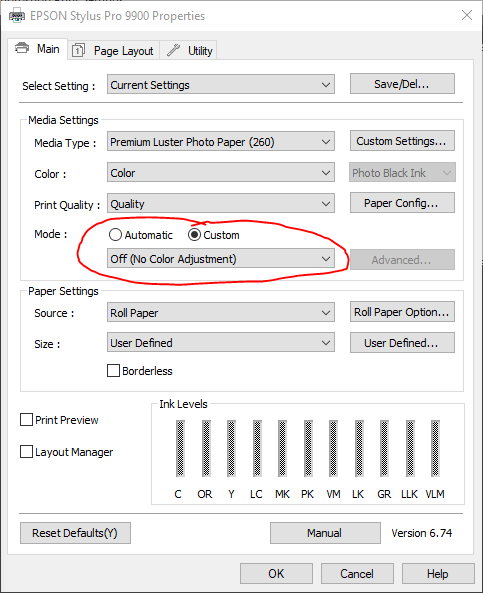Click the OR orange ink level bar
Viewport: 483px width, 593px height.
point(206,448)
